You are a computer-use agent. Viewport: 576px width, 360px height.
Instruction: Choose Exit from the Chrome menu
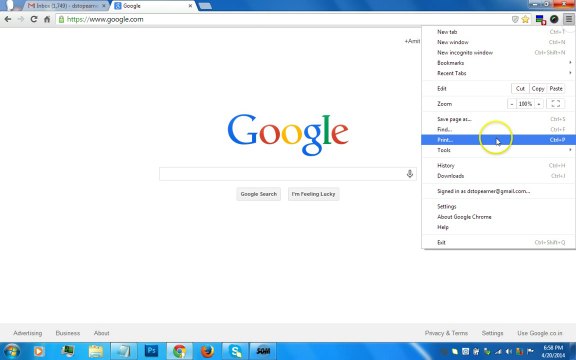[x=498, y=242]
